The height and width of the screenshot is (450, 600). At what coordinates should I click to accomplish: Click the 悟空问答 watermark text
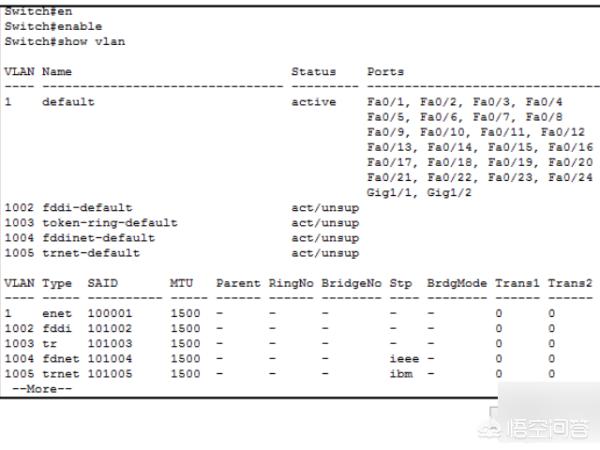549,430
